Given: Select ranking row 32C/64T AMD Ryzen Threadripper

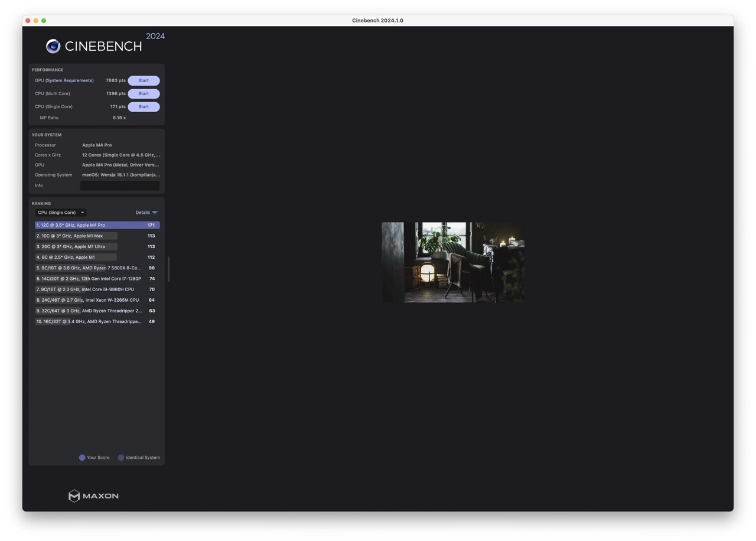Looking at the screenshot, I should click(97, 311).
